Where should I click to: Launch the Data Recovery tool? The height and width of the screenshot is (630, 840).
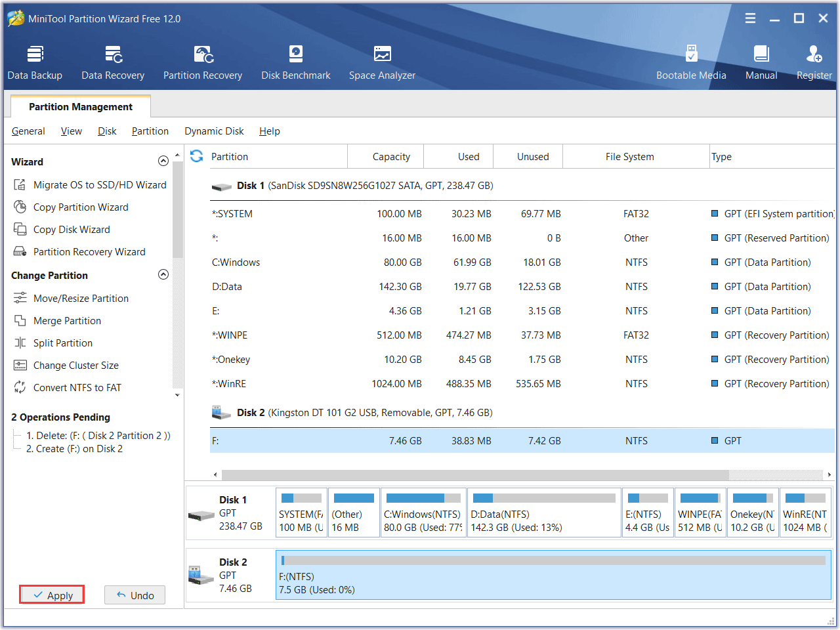point(113,63)
